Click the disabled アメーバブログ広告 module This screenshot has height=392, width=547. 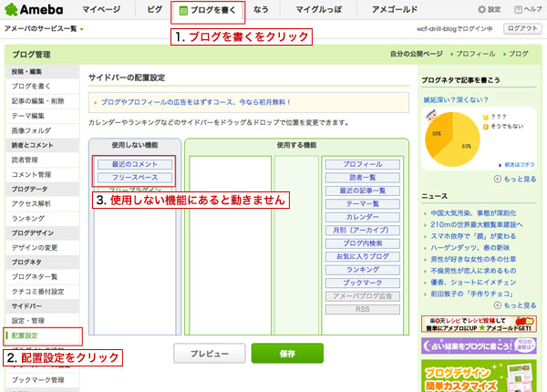(363, 296)
